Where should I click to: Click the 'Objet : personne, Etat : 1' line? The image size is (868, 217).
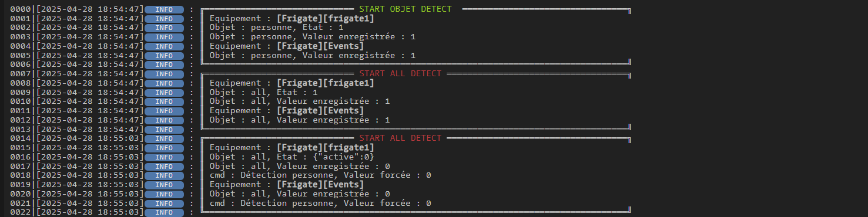click(x=277, y=28)
